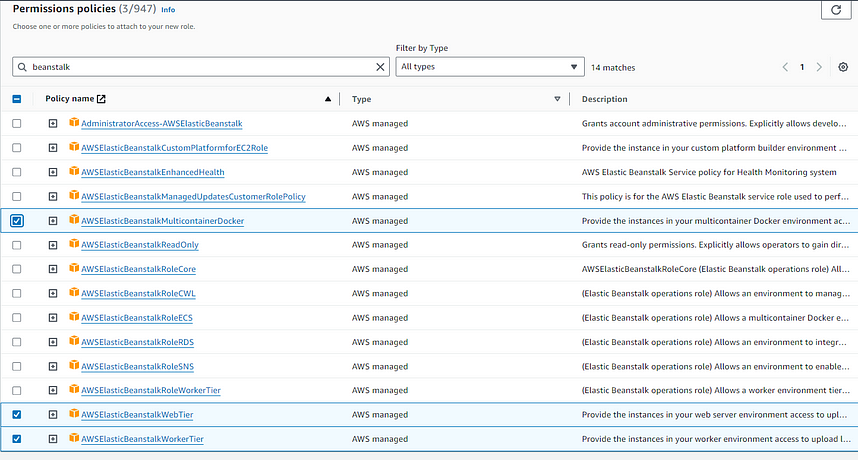Click the policy search input field
The image size is (858, 460).
coord(200,67)
